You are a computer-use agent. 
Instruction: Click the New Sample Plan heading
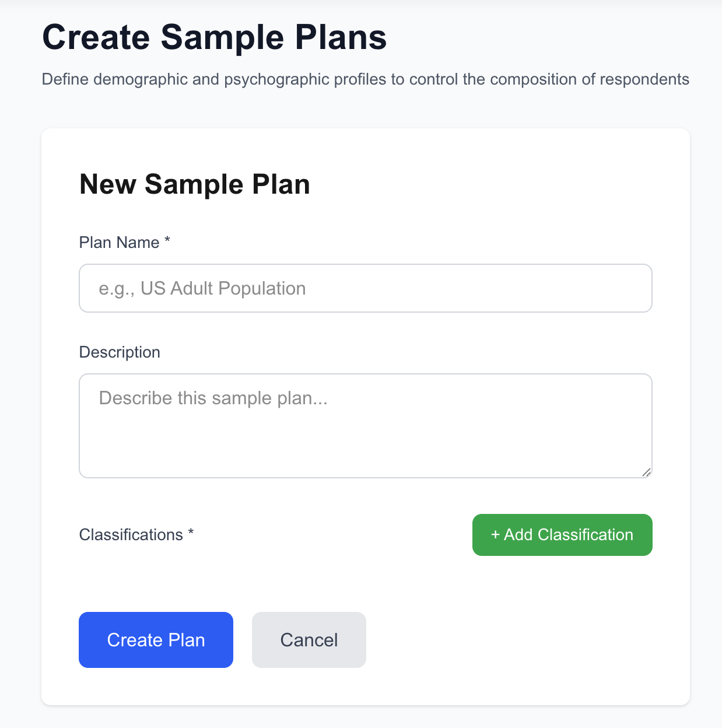(x=194, y=184)
